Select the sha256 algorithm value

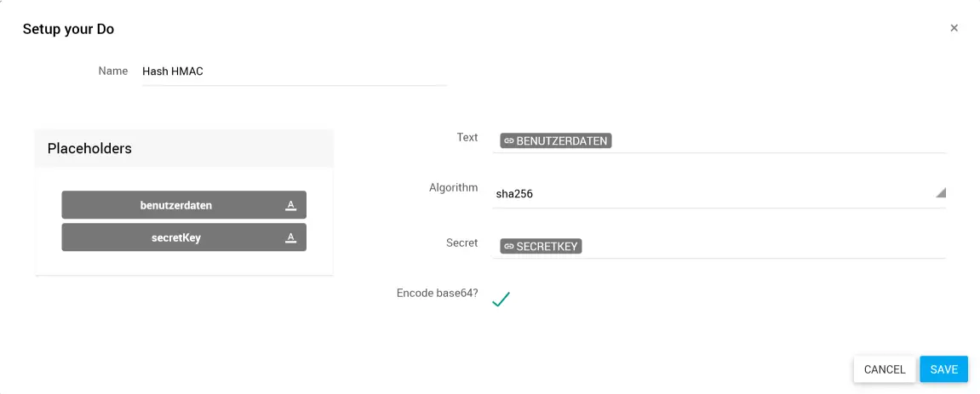514,194
